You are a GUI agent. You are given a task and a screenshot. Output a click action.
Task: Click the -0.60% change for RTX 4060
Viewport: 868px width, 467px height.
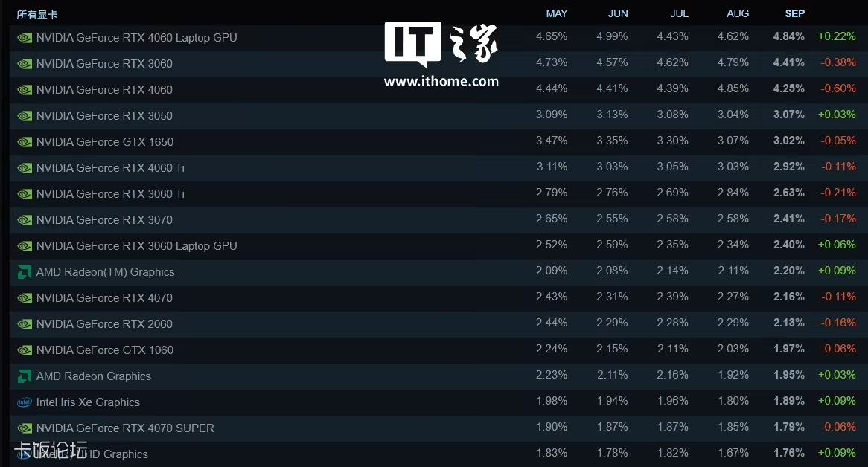coord(837,88)
